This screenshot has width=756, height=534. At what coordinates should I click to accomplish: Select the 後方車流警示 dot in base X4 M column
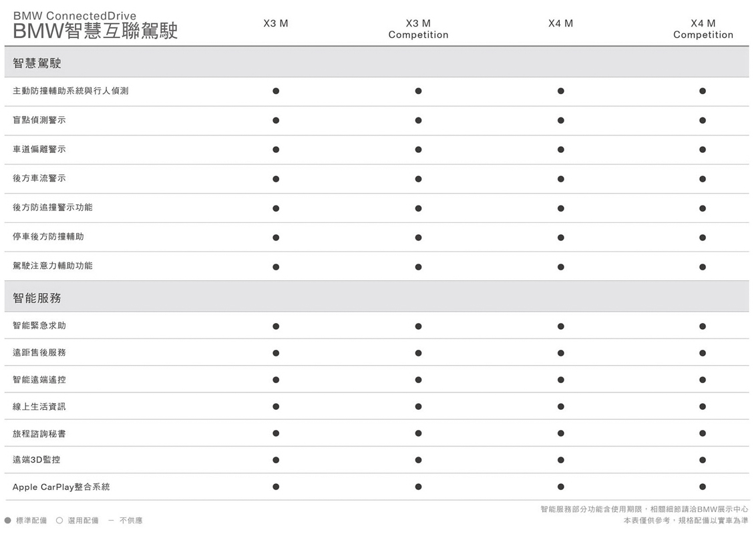tap(561, 179)
